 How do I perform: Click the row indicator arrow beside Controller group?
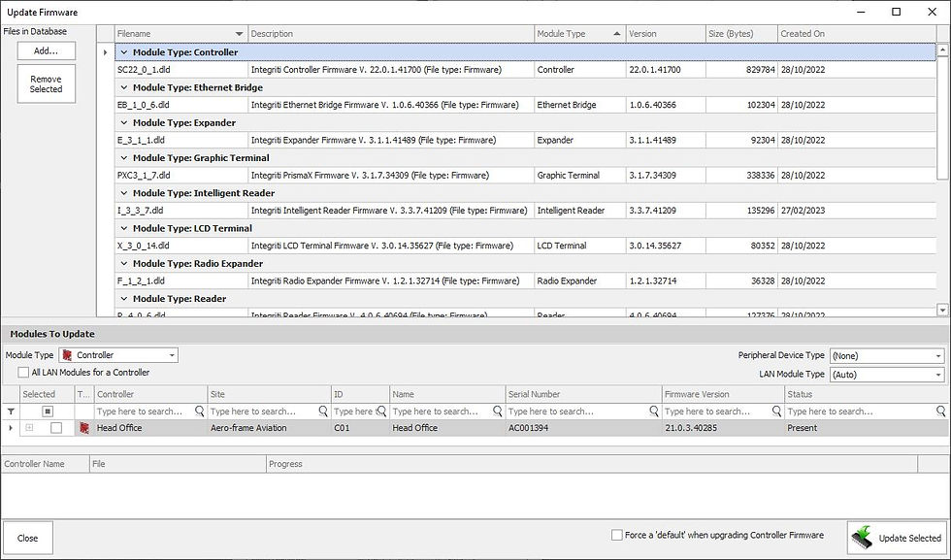(x=105, y=52)
